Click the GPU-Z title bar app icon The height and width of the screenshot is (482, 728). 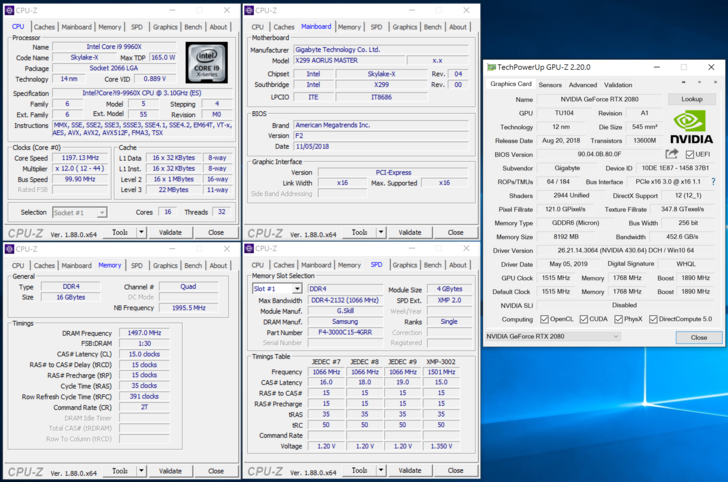pyautogui.click(x=491, y=68)
